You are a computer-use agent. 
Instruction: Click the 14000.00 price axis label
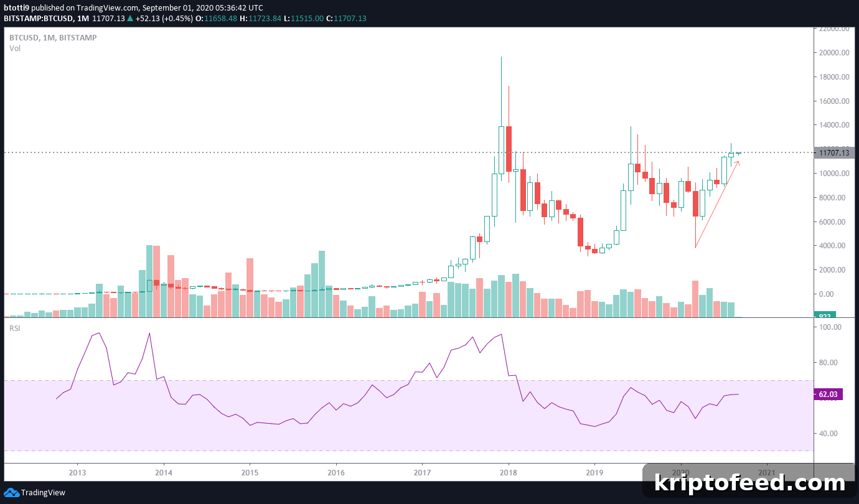point(834,125)
